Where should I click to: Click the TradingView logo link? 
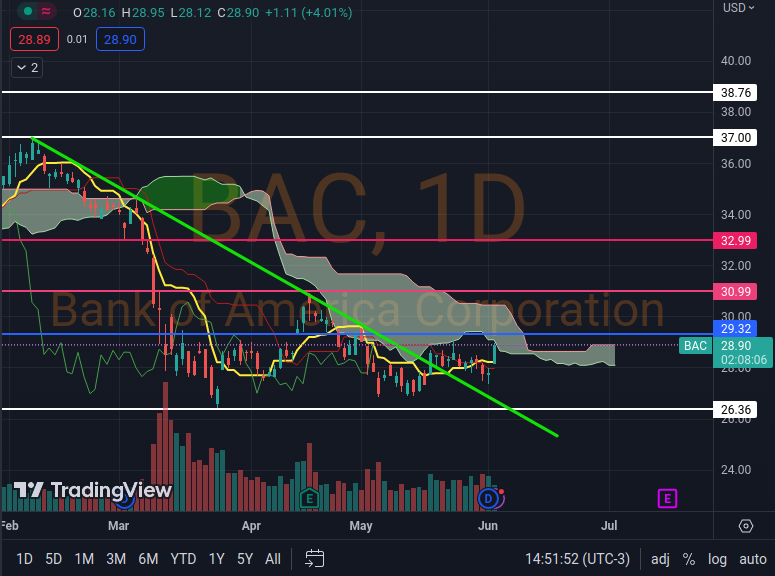(x=92, y=490)
